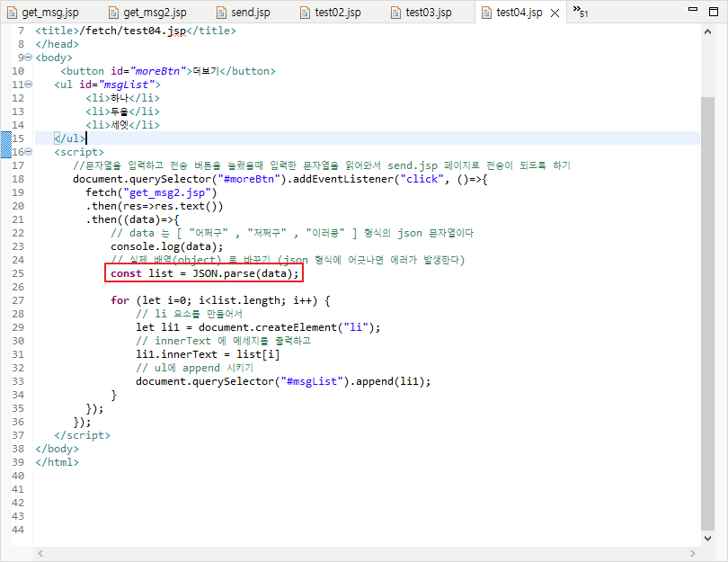Image resolution: width=728 pixels, height=562 pixels.
Task: Click the get_msg2.jsp file icon
Action: click(113, 13)
